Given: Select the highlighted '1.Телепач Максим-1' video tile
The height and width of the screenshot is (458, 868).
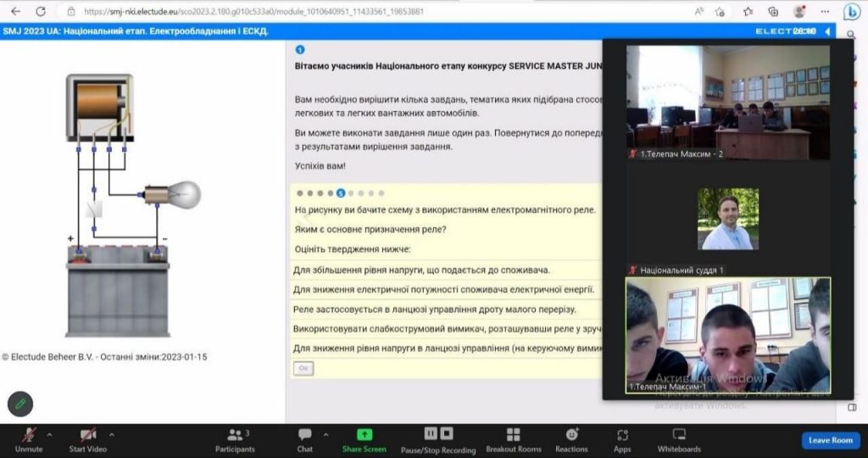Looking at the screenshot, I should [x=728, y=336].
